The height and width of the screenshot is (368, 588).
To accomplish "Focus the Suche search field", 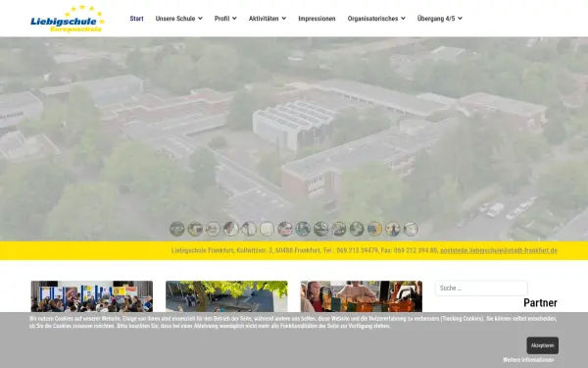I will 481,288.
